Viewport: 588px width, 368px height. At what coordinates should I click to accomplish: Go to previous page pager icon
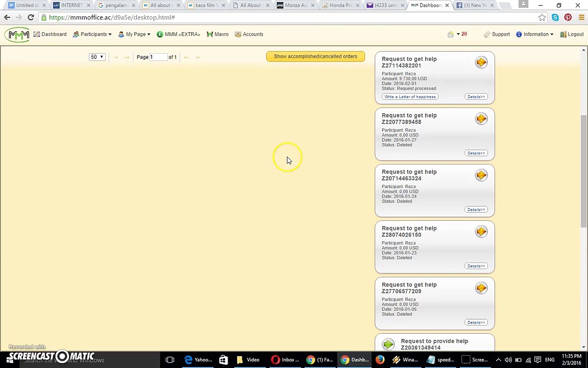click(x=127, y=57)
